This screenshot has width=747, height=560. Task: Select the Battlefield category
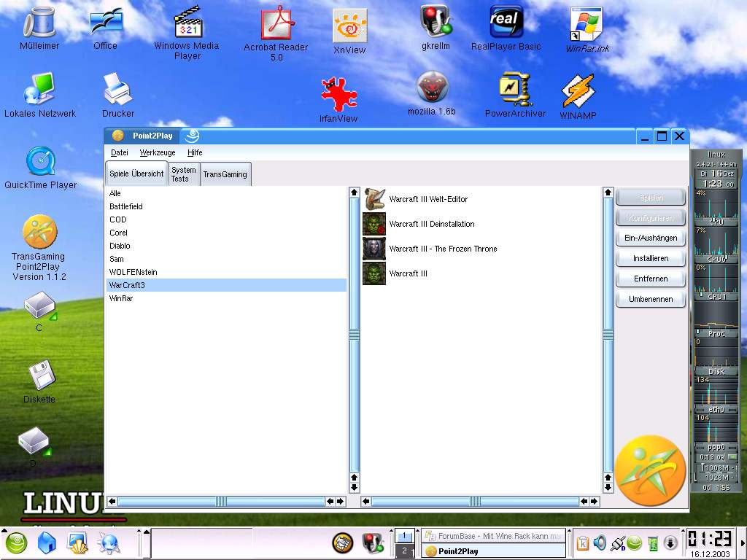[227, 206]
